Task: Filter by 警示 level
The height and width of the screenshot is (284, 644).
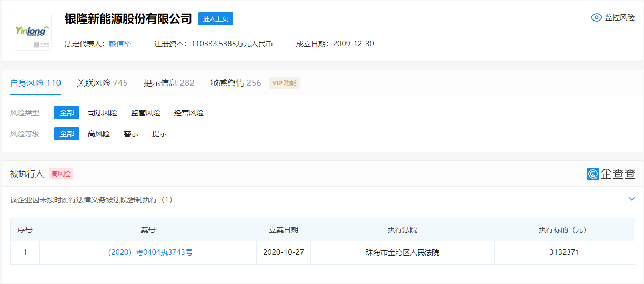Action: (131, 134)
